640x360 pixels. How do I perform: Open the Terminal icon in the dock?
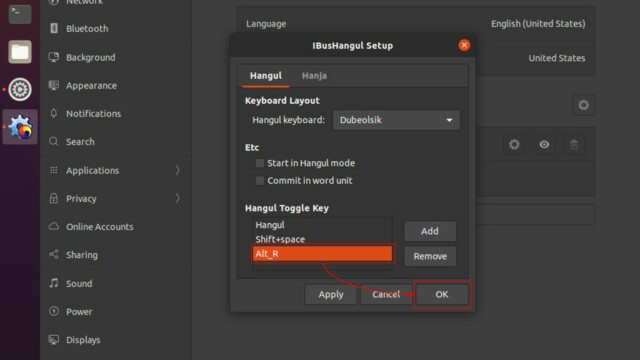coord(20,13)
